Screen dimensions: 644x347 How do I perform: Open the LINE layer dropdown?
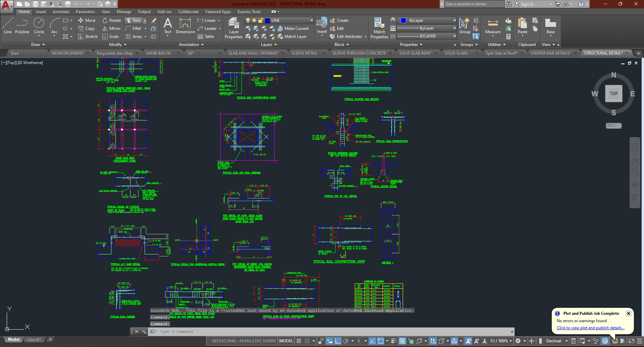[x=311, y=20]
